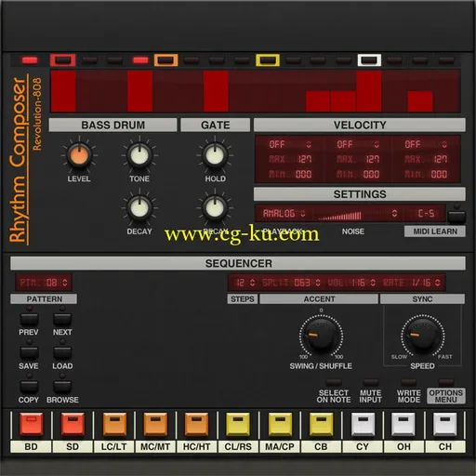Click the NEXT pattern button
Viewport: 476px width, 476px height.
(62, 319)
